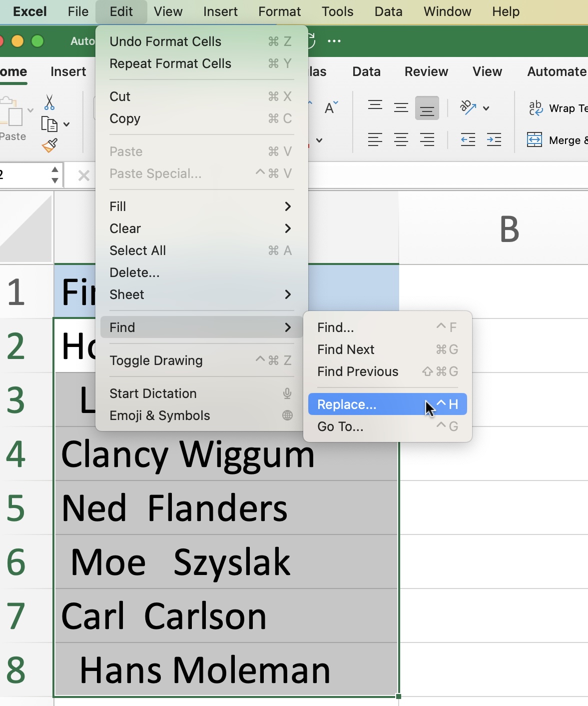Choose Cut from Edit menu
This screenshot has height=706, width=588.
(201, 96)
